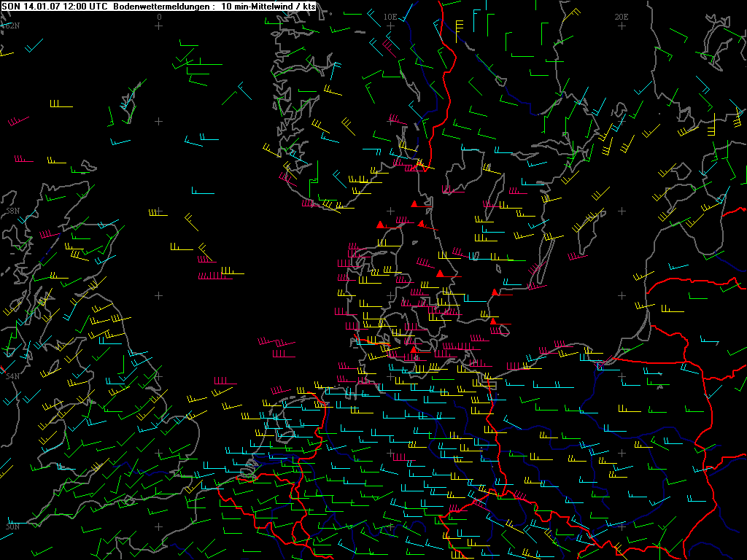The height and width of the screenshot is (560, 747).
Task: Click the 62N latitude label
Action: 11,26
